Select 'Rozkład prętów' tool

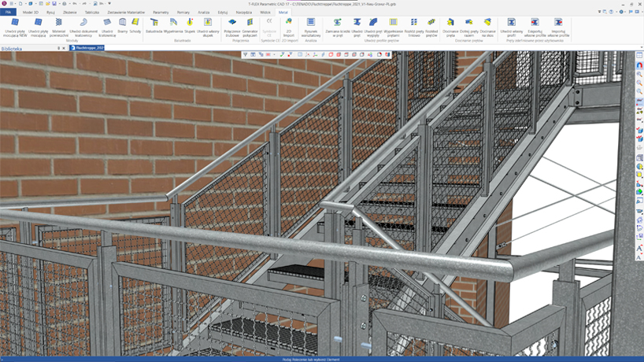click(431, 28)
